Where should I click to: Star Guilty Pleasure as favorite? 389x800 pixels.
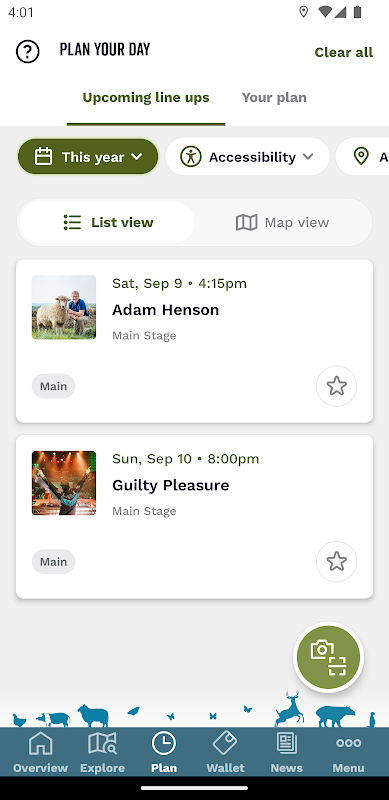click(x=336, y=562)
